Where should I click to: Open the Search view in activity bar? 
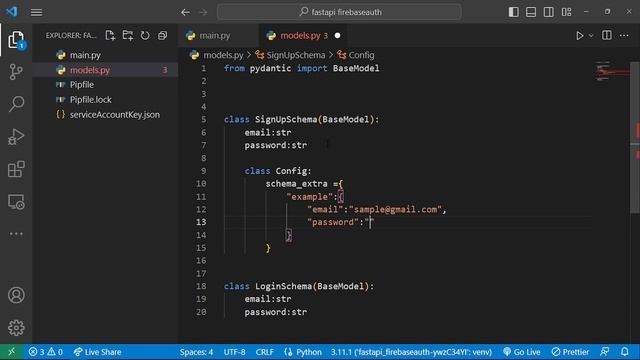(16, 104)
